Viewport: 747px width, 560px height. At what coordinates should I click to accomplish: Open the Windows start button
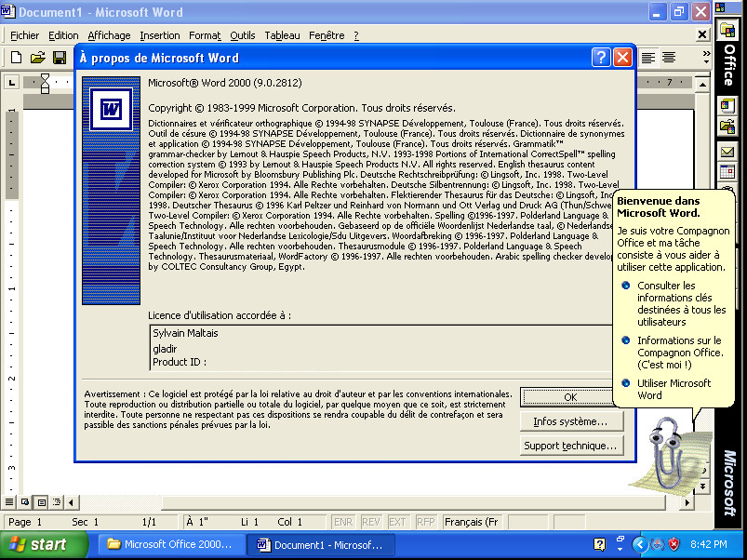click(x=44, y=544)
